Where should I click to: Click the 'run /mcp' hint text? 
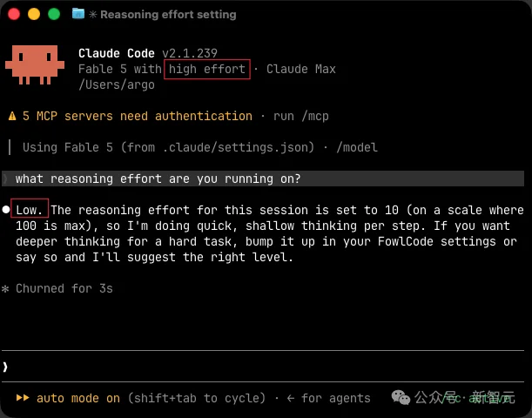(301, 117)
